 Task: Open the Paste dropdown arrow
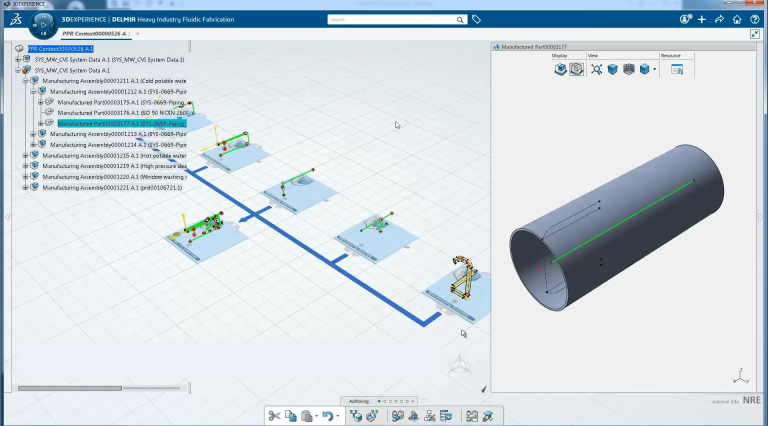[x=315, y=417]
